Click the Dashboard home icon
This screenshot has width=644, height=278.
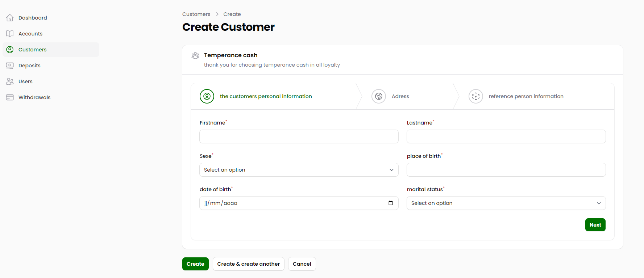click(10, 18)
